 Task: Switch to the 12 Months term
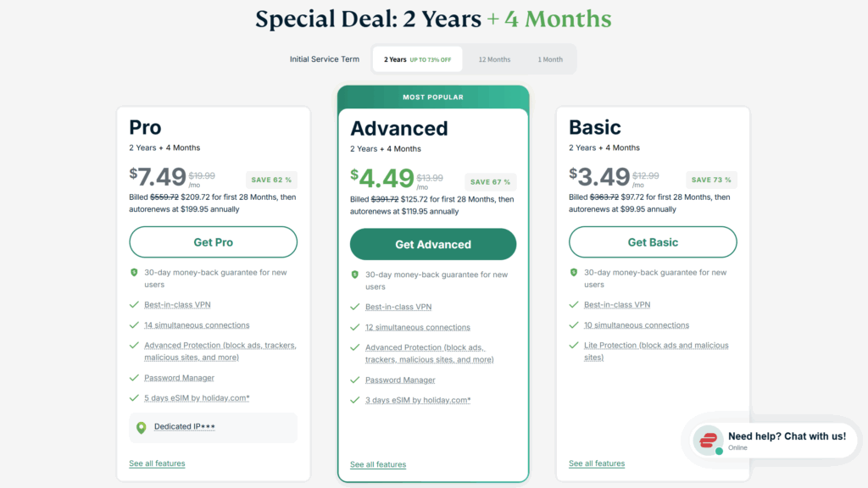pos(494,59)
